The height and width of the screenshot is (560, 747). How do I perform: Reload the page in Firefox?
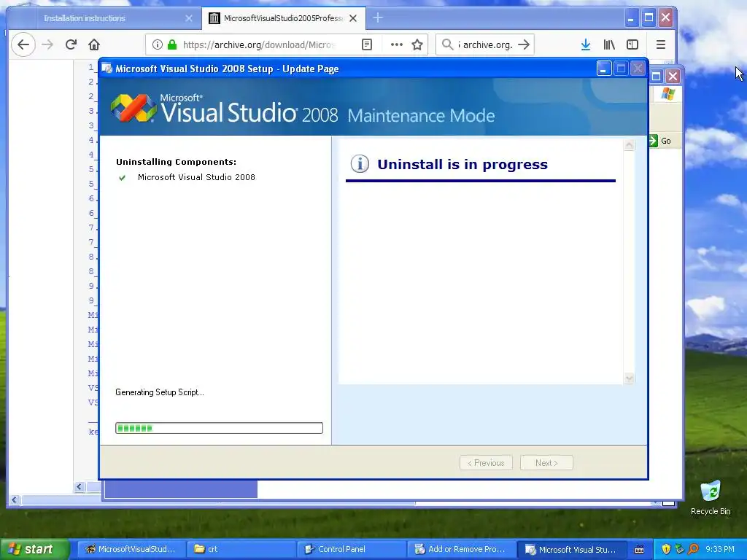click(x=71, y=44)
